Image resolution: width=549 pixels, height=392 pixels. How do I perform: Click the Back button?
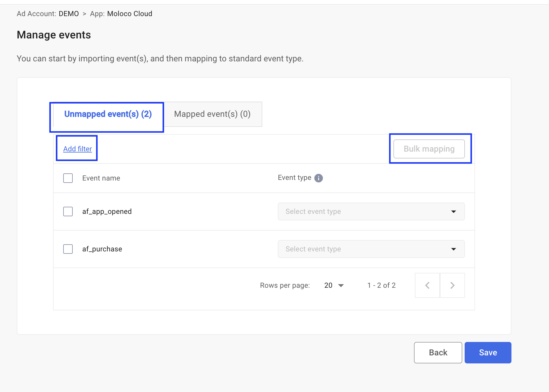pos(438,353)
